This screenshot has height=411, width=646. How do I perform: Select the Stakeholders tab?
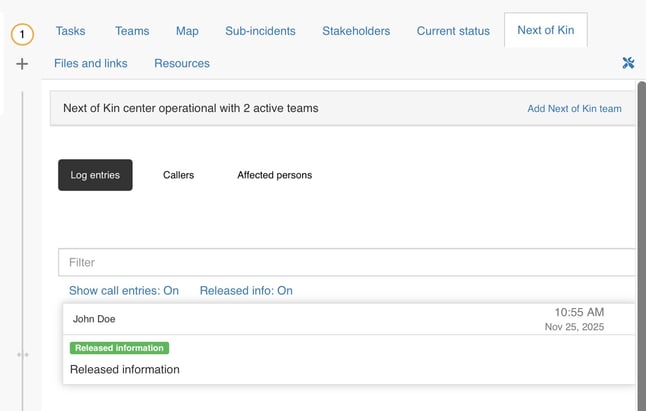(356, 31)
